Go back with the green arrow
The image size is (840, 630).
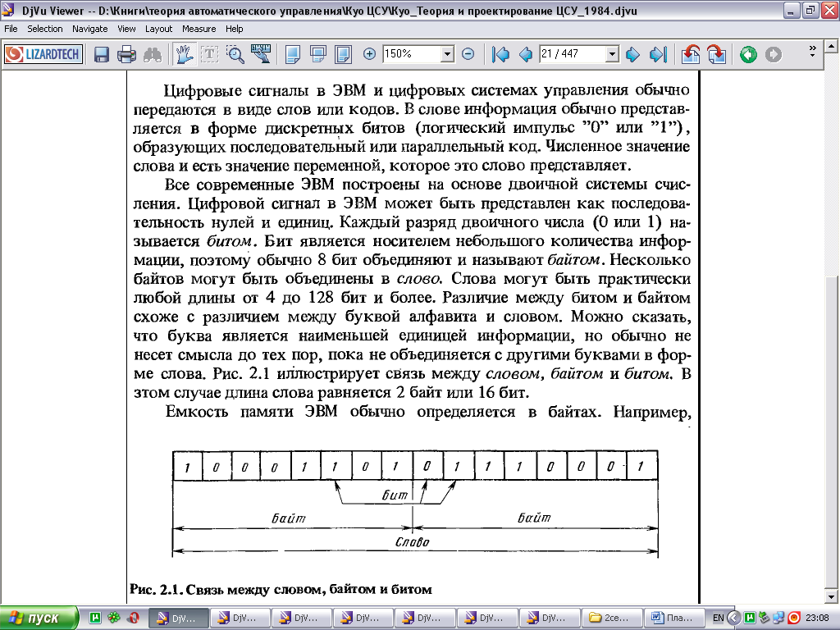[748, 54]
